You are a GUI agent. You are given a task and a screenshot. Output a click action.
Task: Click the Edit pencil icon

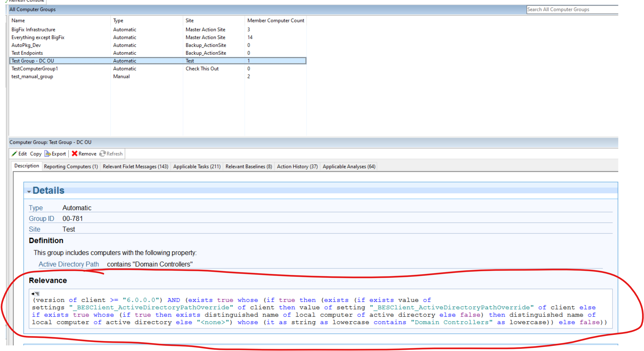[14, 154]
